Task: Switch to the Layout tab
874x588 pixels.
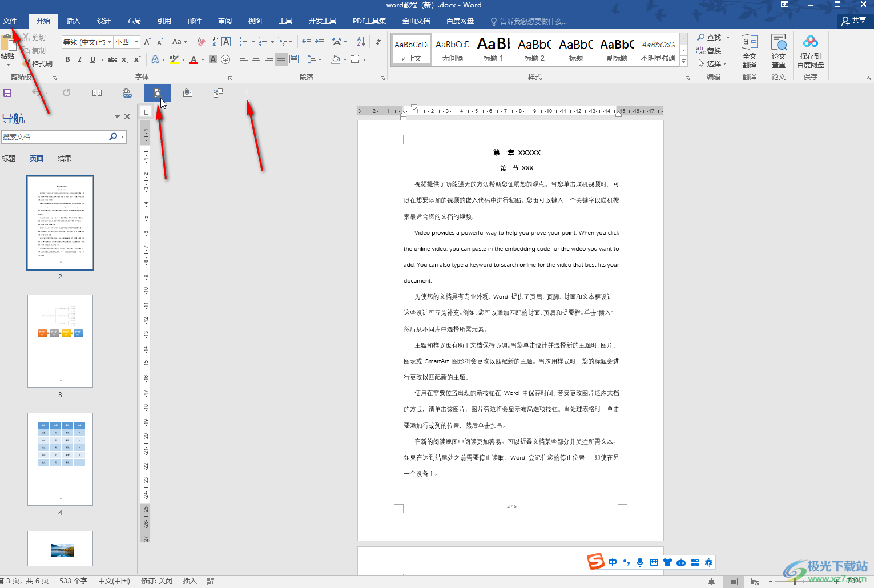Action: (x=134, y=21)
